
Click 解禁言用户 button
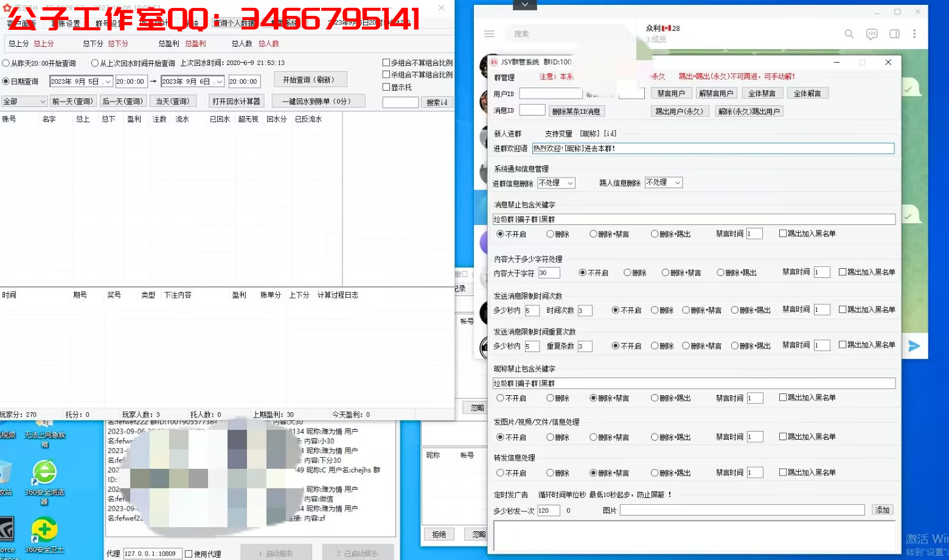pyautogui.click(x=716, y=94)
